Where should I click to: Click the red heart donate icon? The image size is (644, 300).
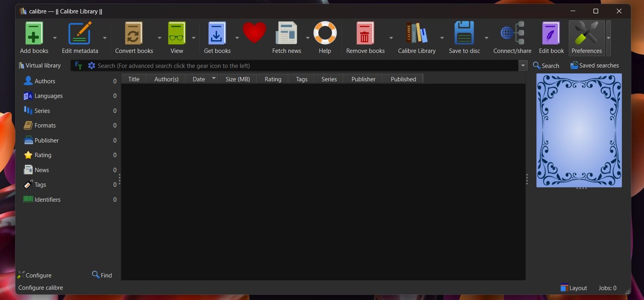pos(254,33)
